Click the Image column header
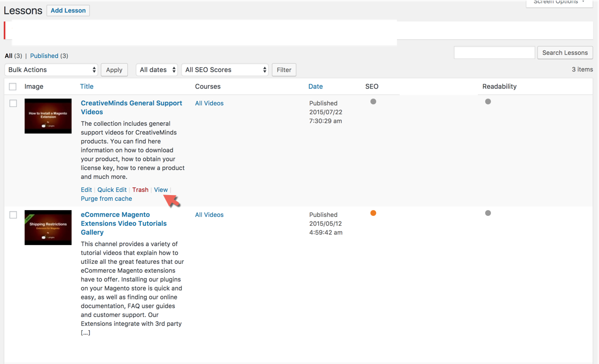Screen dimensions: 599x364 (34, 87)
